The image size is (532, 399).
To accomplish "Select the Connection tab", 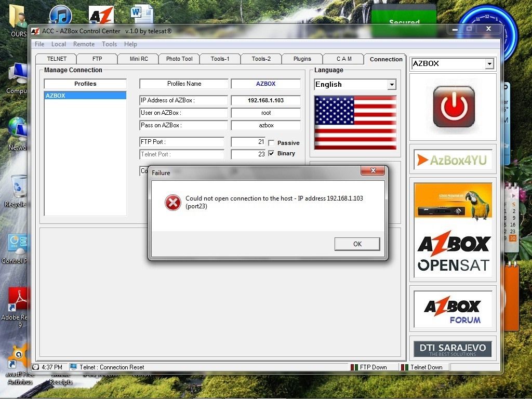I will point(386,59).
